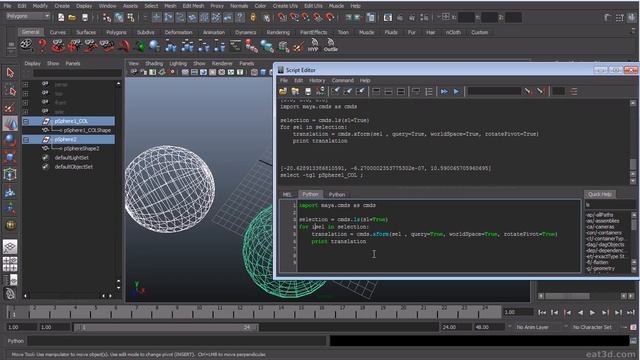Click the Quick Help tab

tap(600, 194)
